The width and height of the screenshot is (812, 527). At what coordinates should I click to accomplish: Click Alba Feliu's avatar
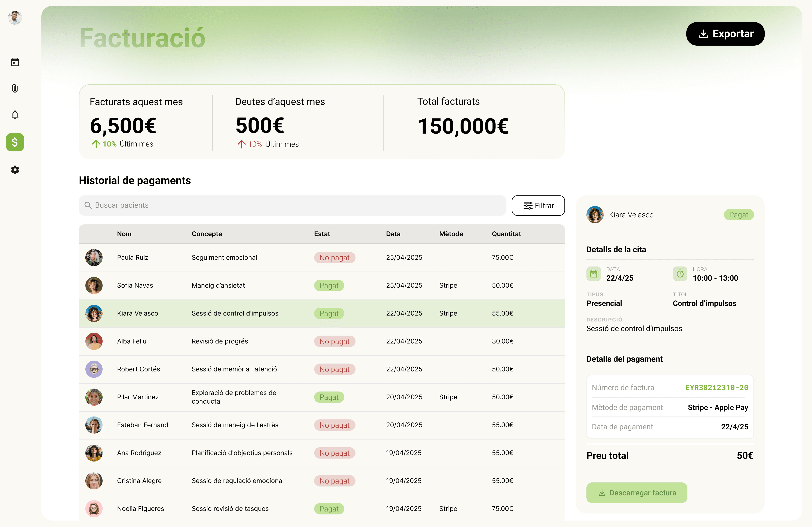pyautogui.click(x=94, y=341)
